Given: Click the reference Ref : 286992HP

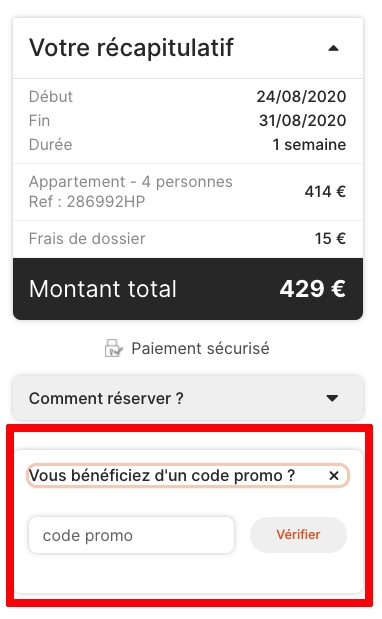Looking at the screenshot, I should pos(87,202).
